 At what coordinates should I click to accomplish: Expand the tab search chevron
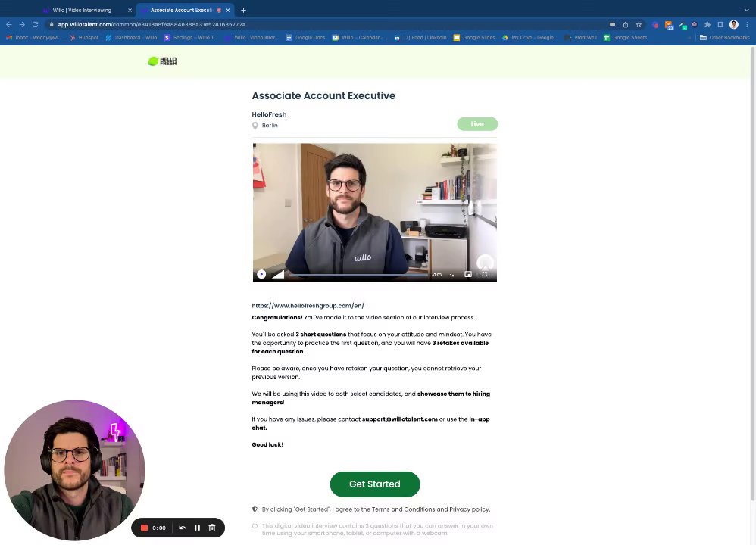pos(747,10)
